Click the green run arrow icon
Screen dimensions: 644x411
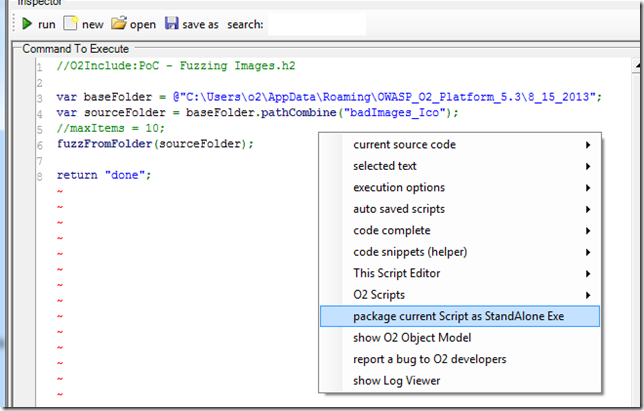click(28, 23)
